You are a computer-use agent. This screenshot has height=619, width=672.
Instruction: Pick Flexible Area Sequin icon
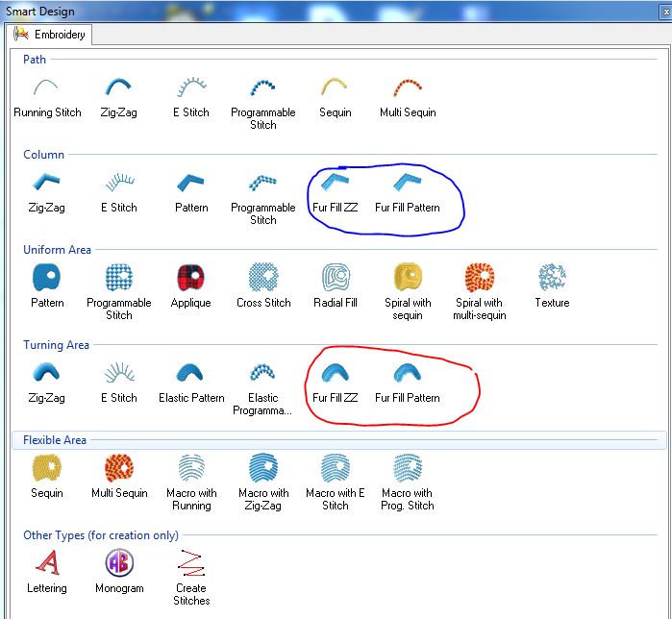click(46, 467)
